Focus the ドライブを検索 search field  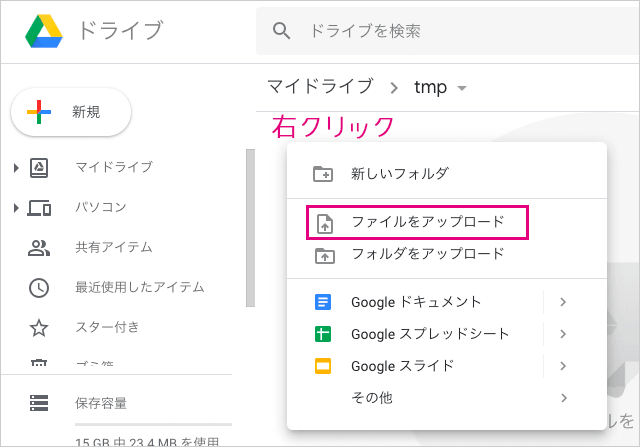tap(447, 31)
